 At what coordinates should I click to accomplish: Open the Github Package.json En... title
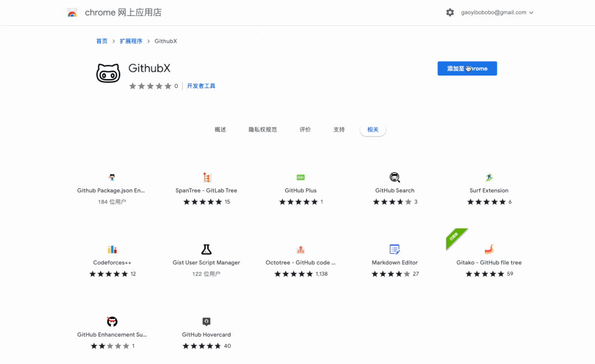click(x=111, y=191)
